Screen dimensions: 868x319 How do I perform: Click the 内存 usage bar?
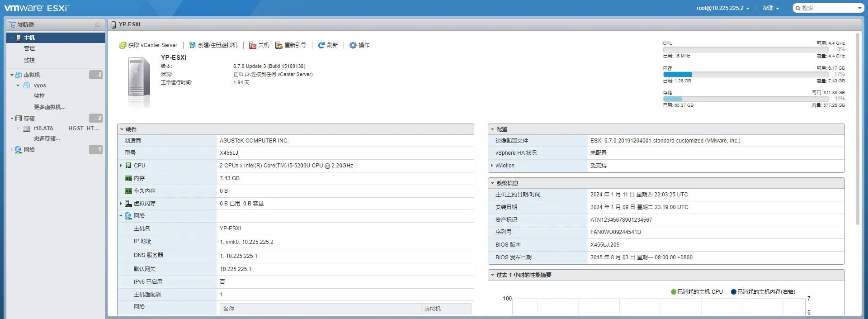click(x=746, y=74)
